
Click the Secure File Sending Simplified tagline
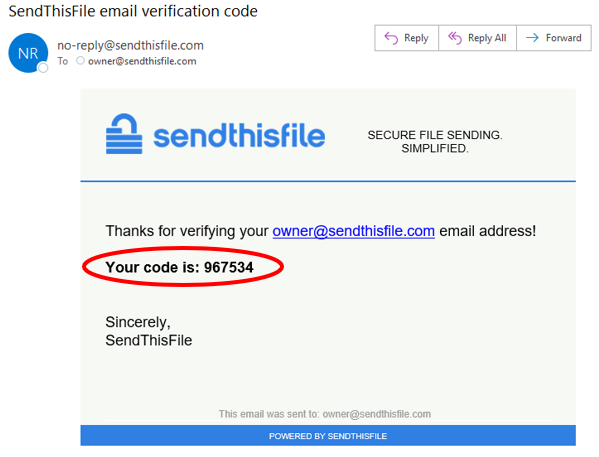click(435, 141)
